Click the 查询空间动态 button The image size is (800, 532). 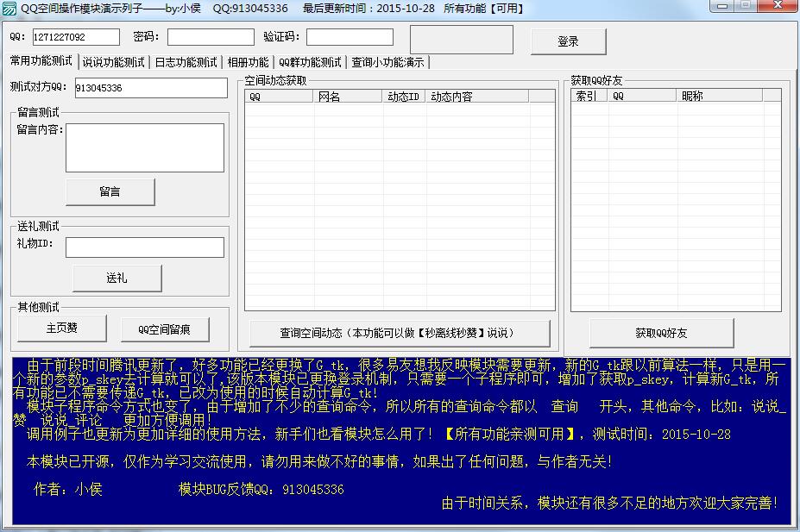pyautogui.click(x=400, y=334)
